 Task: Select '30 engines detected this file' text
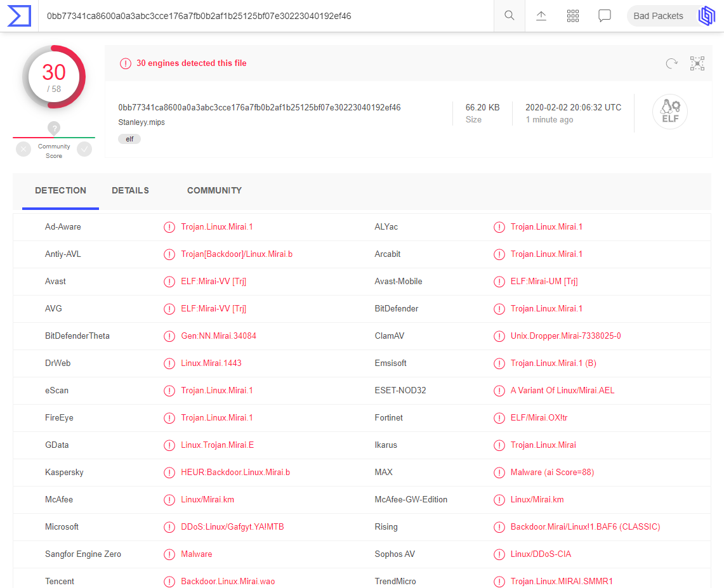pyautogui.click(x=191, y=63)
